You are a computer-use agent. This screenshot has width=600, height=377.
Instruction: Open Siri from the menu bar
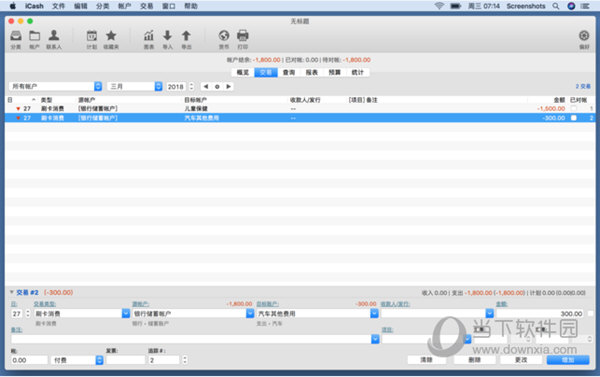click(571, 6)
